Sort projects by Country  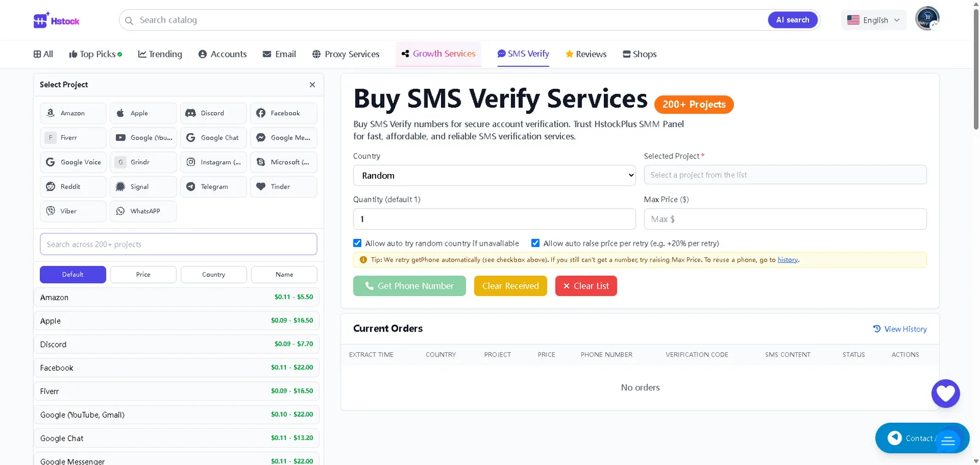[x=214, y=274]
